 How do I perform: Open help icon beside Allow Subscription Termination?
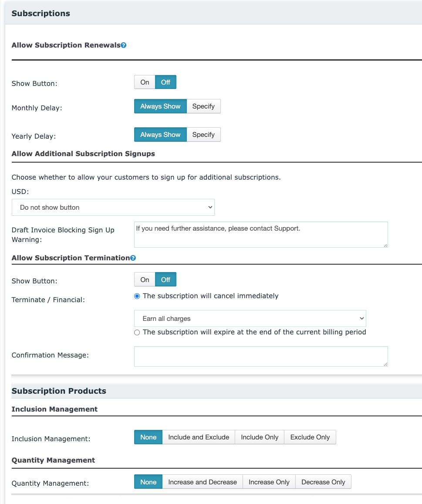coord(133,258)
